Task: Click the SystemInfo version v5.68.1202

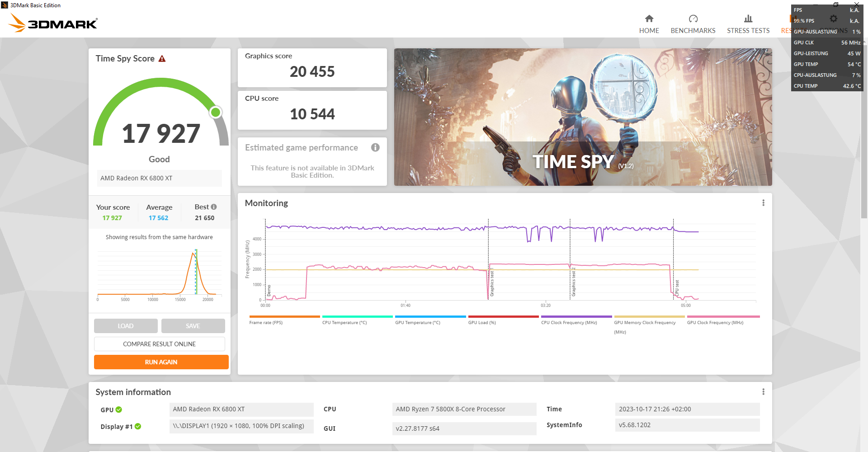Action: (687, 425)
